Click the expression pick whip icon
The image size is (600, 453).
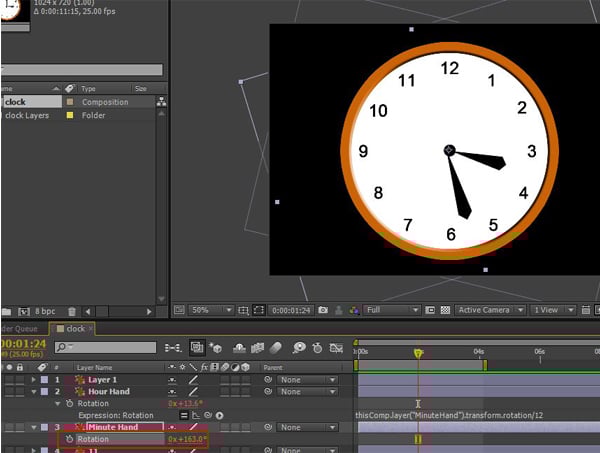[207, 415]
